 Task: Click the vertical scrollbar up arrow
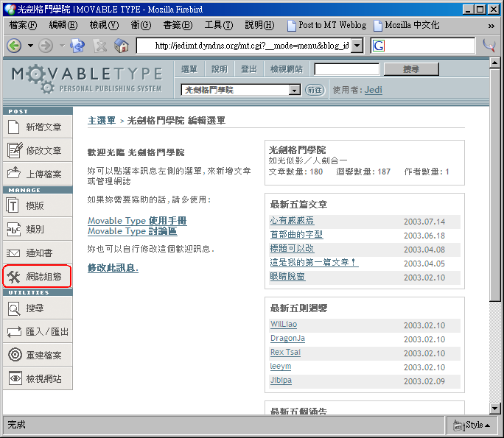494,63
